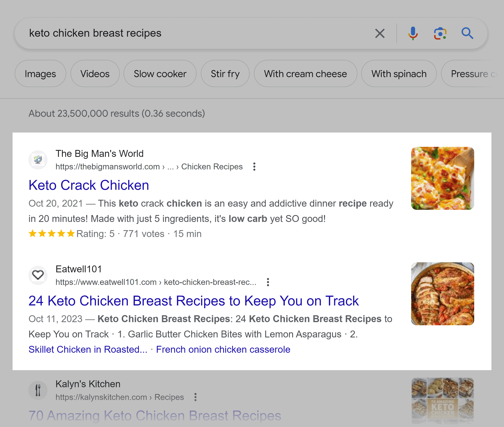
Task: Open The Big Man's World site favicon
Action: tap(38, 160)
